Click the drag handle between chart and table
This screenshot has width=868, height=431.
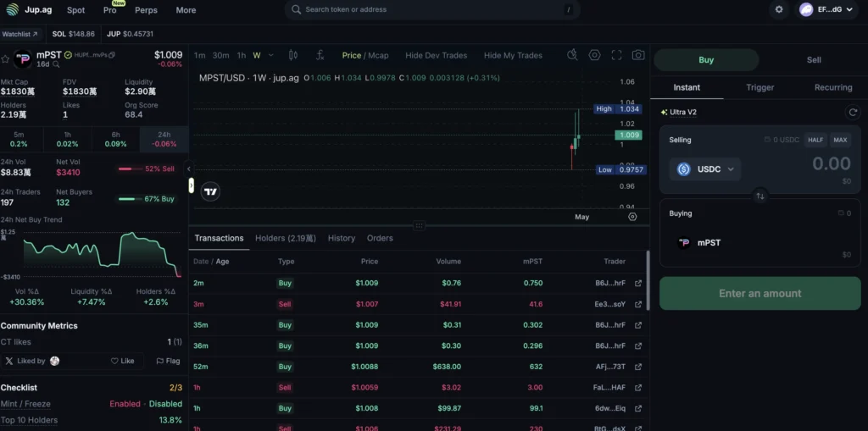pos(419,226)
